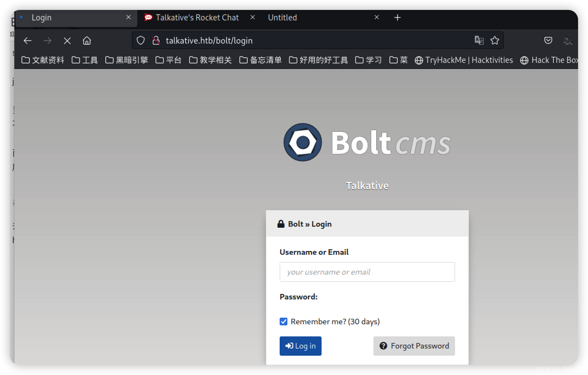Open the 文献资料 bookmarks folder

coord(42,60)
